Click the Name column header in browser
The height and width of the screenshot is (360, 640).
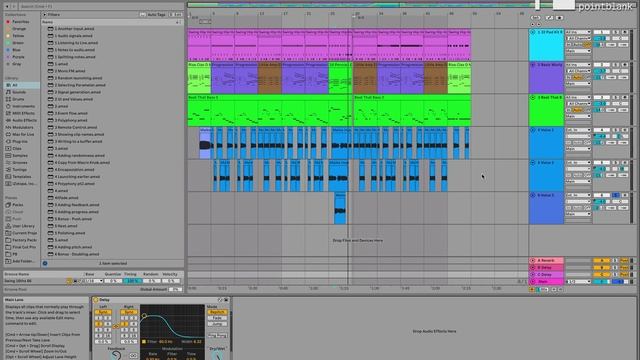[x=112, y=22]
